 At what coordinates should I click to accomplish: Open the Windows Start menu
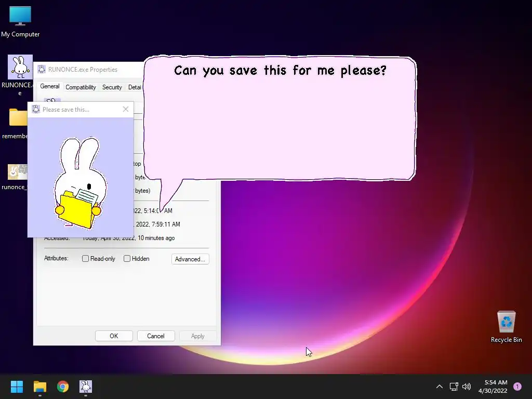17,387
